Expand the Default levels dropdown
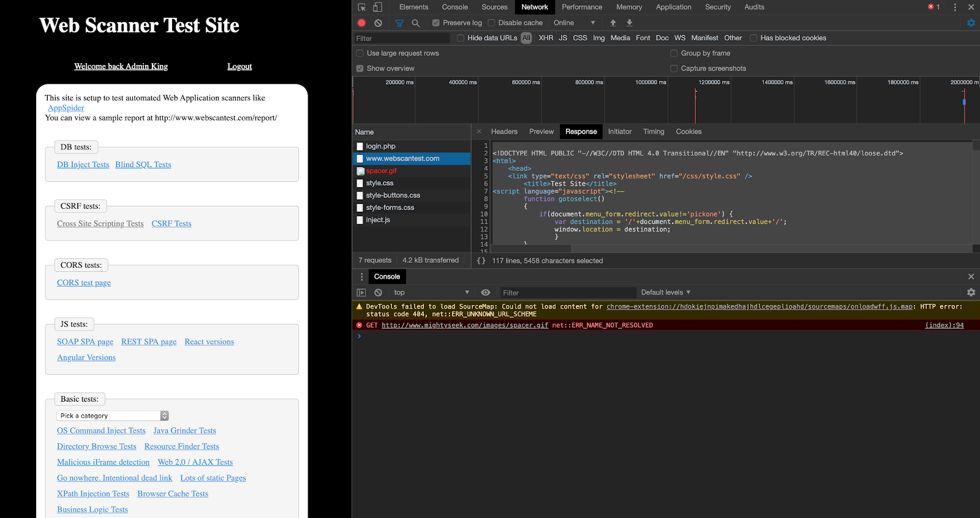Image resolution: width=980 pixels, height=518 pixels. pos(665,293)
